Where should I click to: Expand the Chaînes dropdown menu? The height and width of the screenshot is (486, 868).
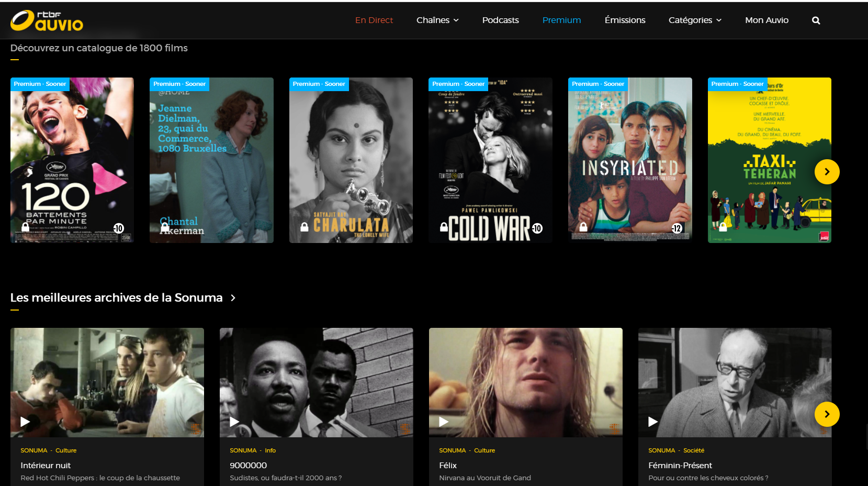pos(437,20)
